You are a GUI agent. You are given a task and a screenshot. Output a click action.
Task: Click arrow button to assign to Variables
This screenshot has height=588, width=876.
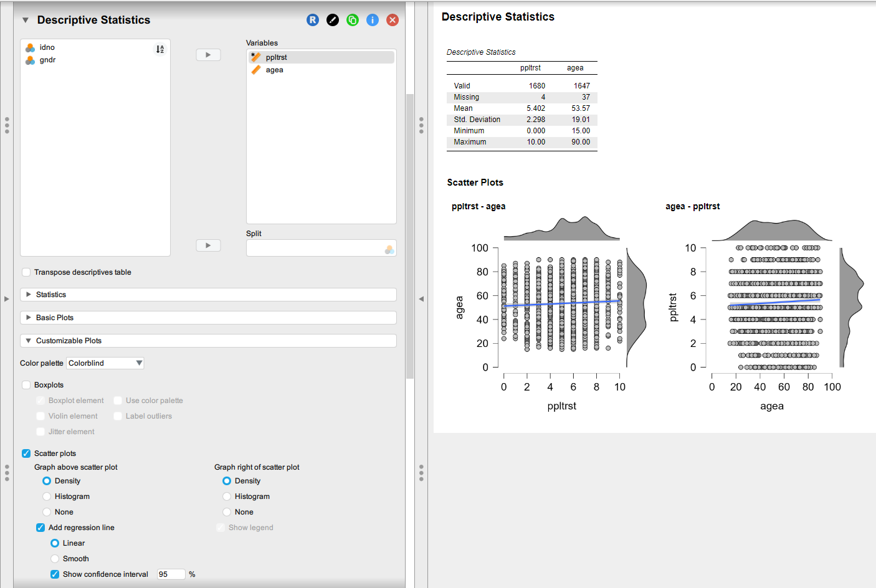click(208, 55)
